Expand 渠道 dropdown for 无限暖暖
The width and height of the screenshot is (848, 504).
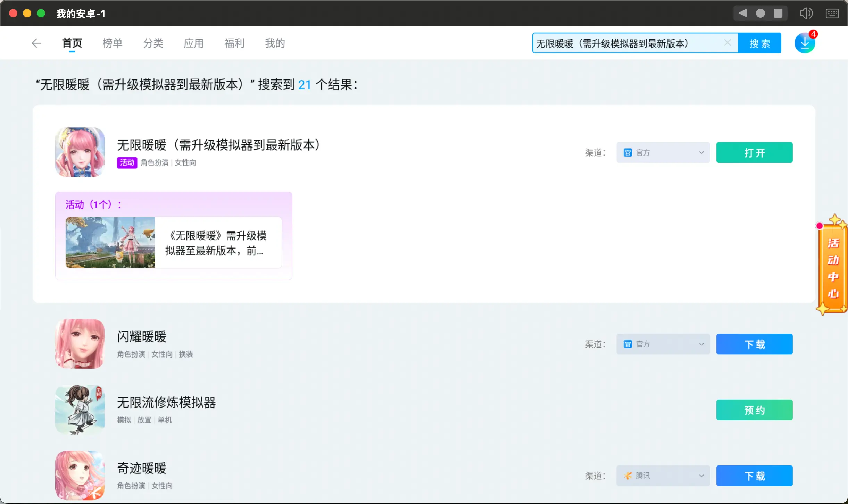coord(663,152)
